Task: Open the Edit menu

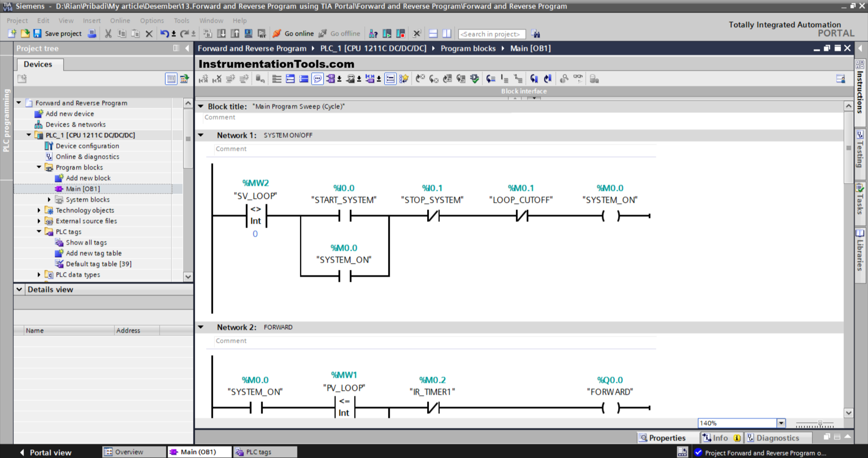Action: point(43,21)
